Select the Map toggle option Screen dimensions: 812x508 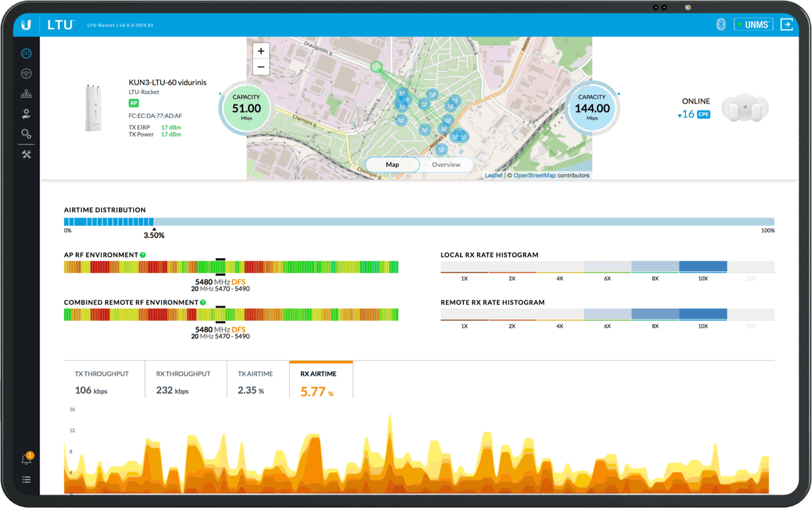click(393, 164)
